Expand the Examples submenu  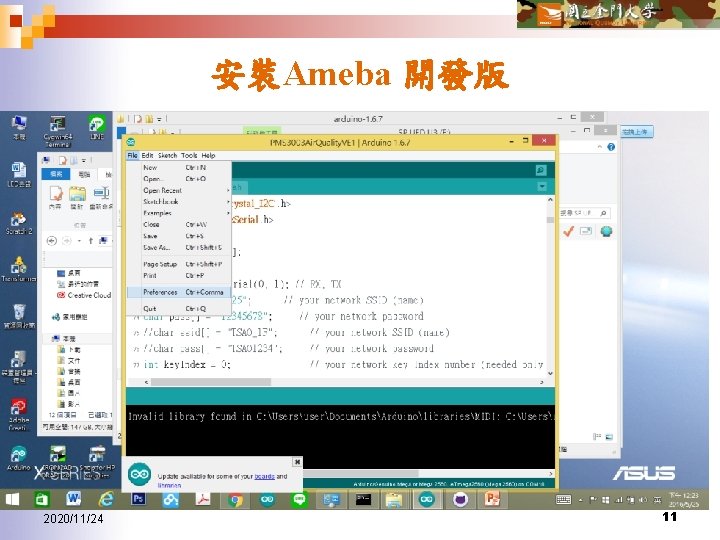[x=179, y=213]
